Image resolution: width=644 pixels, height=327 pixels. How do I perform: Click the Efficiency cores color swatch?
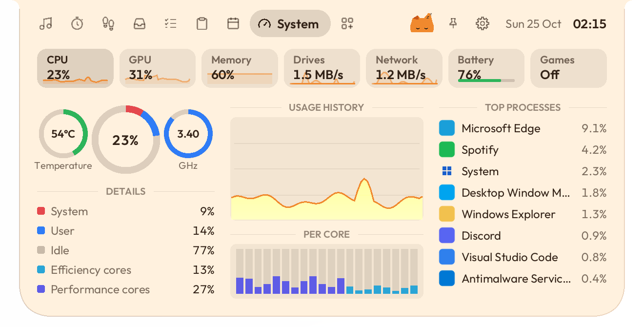(x=41, y=269)
